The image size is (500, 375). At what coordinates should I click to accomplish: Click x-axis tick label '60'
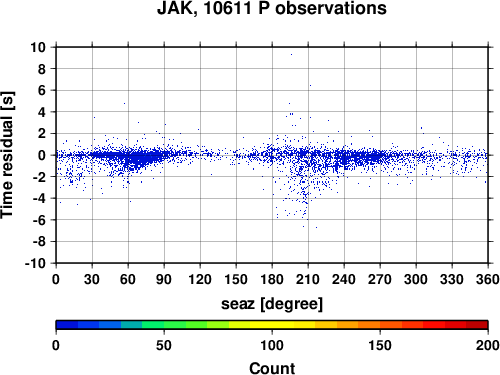128,279
